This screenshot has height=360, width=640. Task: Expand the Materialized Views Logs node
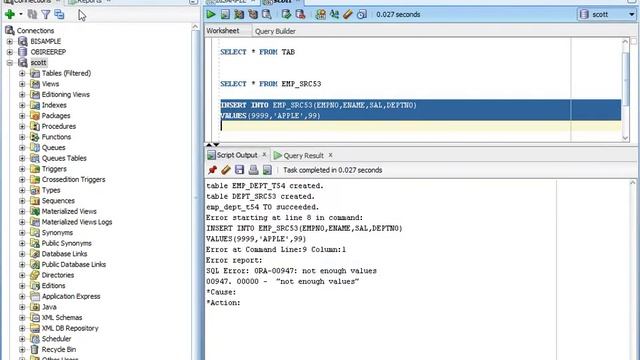(22, 222)
